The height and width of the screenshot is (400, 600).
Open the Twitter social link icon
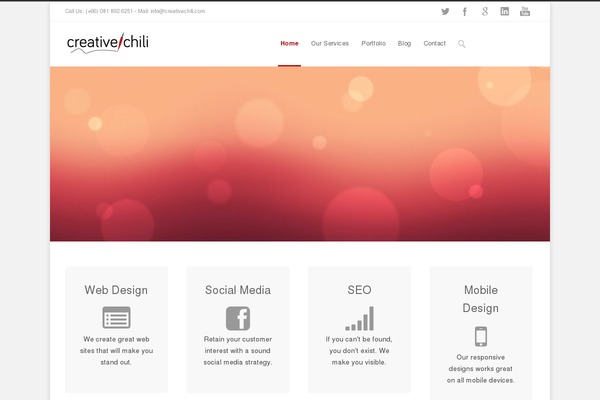tap(445, 11)
